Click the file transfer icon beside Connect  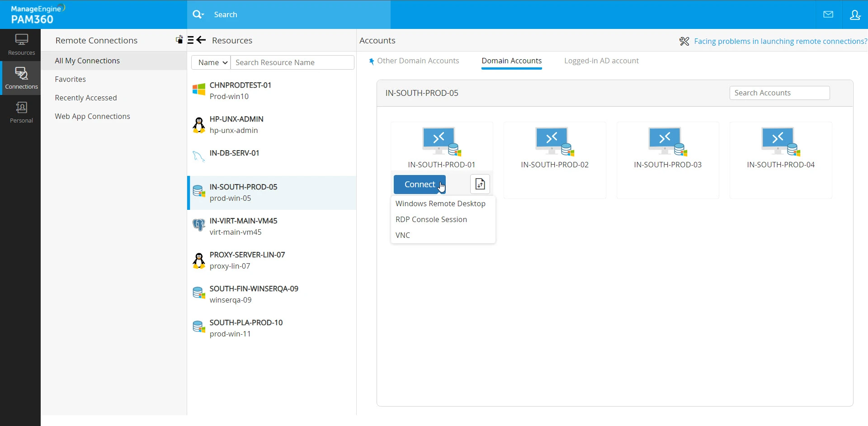[x=480, y=184]
